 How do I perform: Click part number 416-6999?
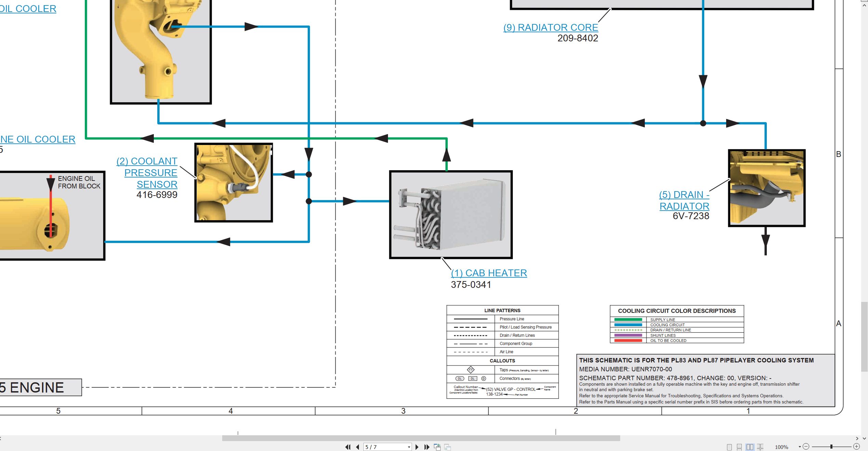[157, 195]
